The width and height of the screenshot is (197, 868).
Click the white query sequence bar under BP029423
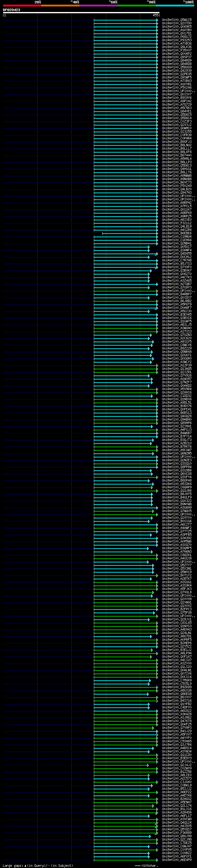(81, 12)
